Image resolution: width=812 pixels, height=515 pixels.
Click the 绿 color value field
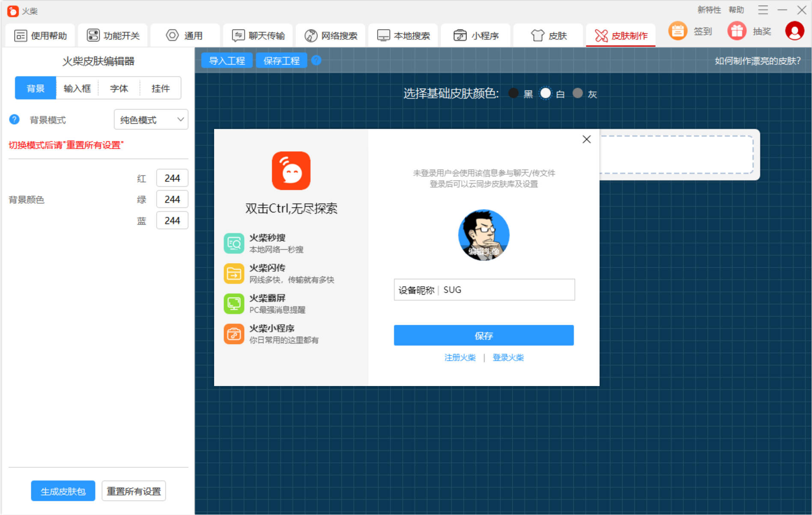pos(172,199)
